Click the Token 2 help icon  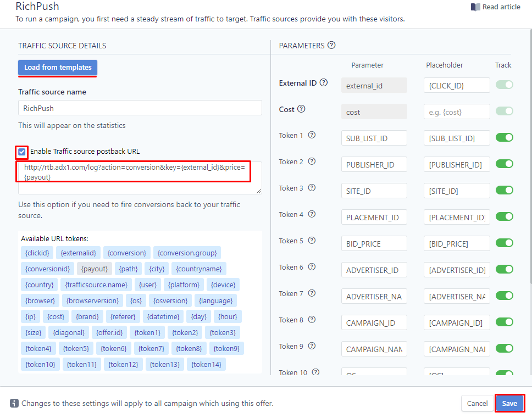312,161
